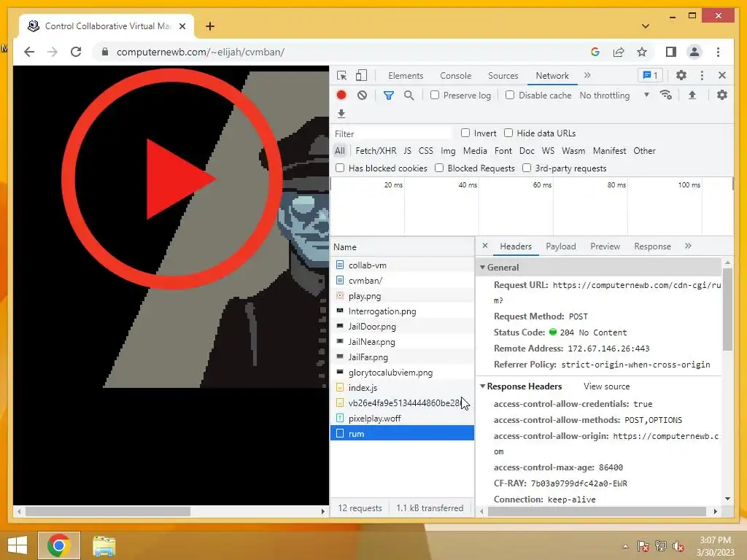
Task: Switch to the Console tab
Action: pos(455,76)
